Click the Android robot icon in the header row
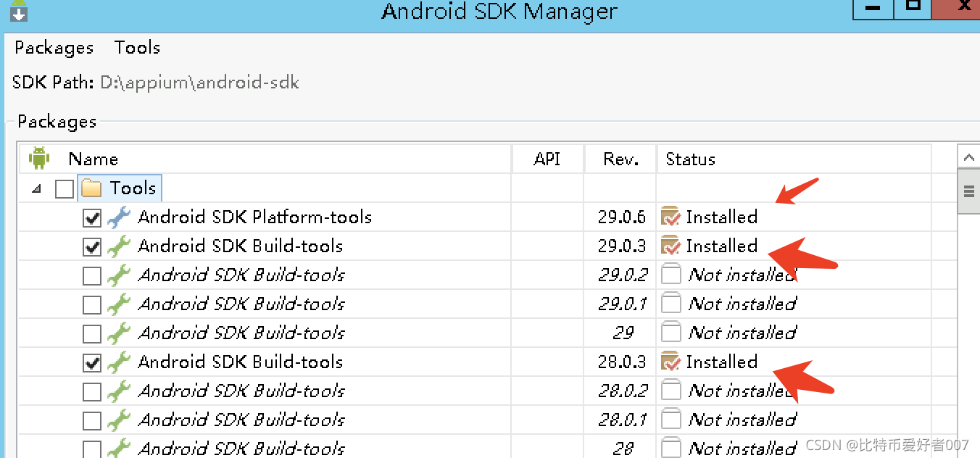The height and width of the screenshot is (458, 980). click(x=38, y=158)
